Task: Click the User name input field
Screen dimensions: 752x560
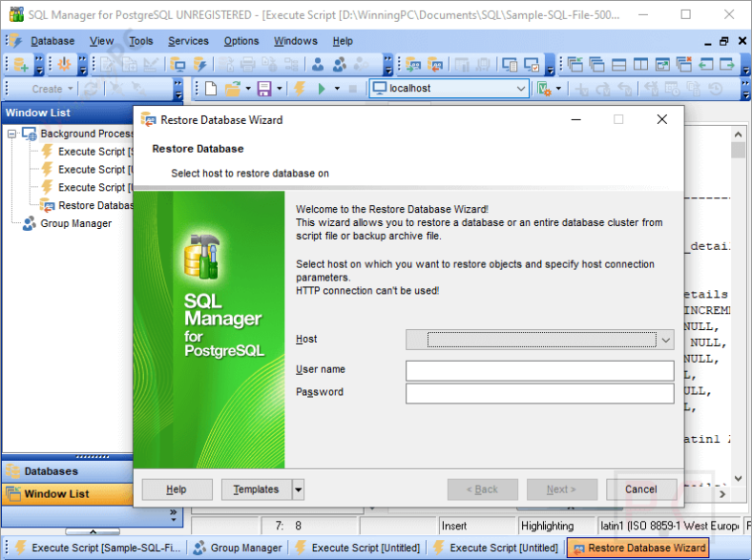Action: click(x=539, y=370)
